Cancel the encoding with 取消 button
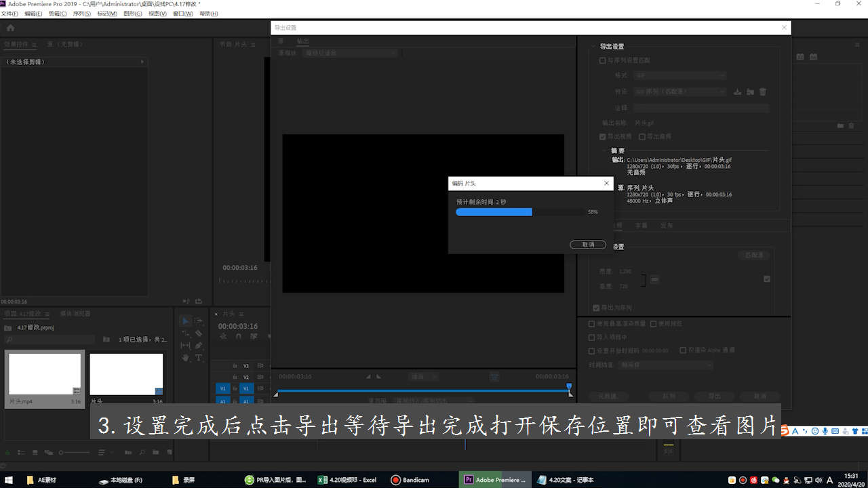Screen dimensions: 868x488 (588, 244)
